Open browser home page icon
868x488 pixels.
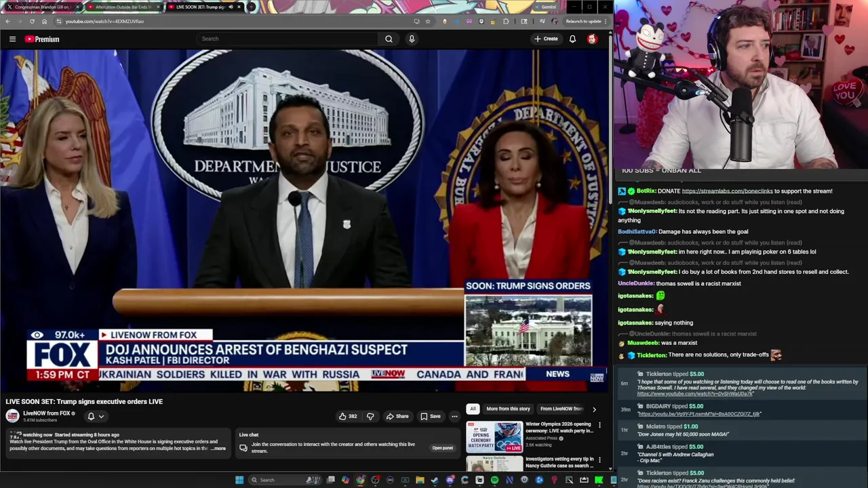pos(44,21)
